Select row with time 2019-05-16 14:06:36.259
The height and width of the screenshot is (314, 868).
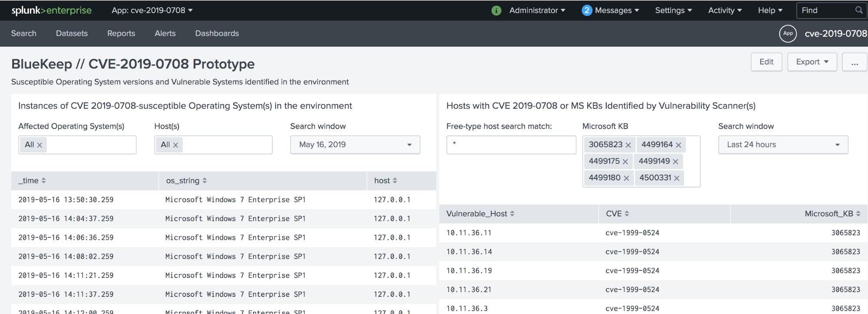[x=224, y=238]
